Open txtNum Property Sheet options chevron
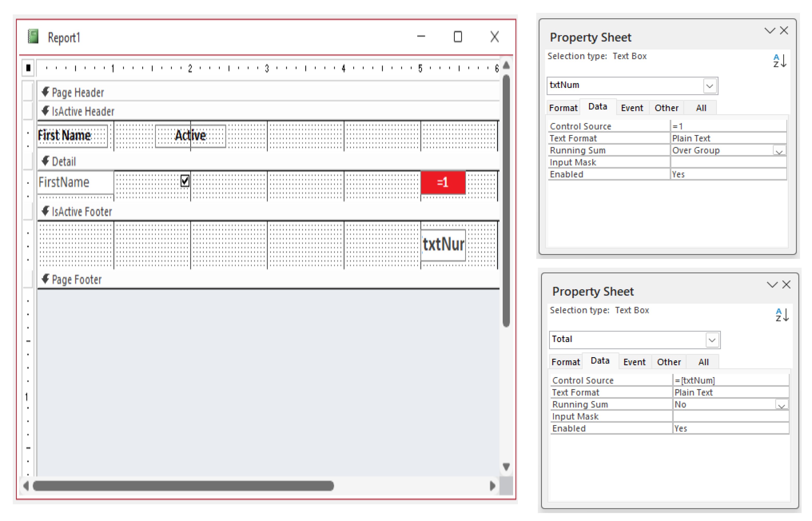 coord(769,31)
